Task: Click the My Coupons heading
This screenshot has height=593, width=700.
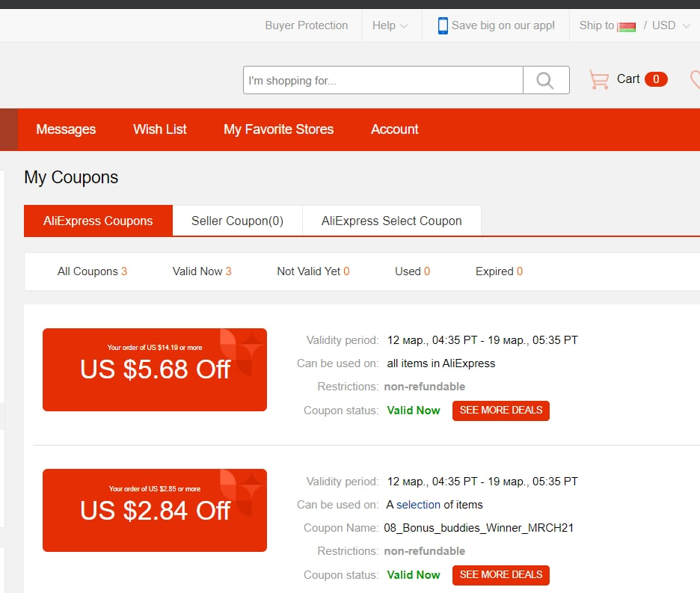Action: [x=71, y=177]
